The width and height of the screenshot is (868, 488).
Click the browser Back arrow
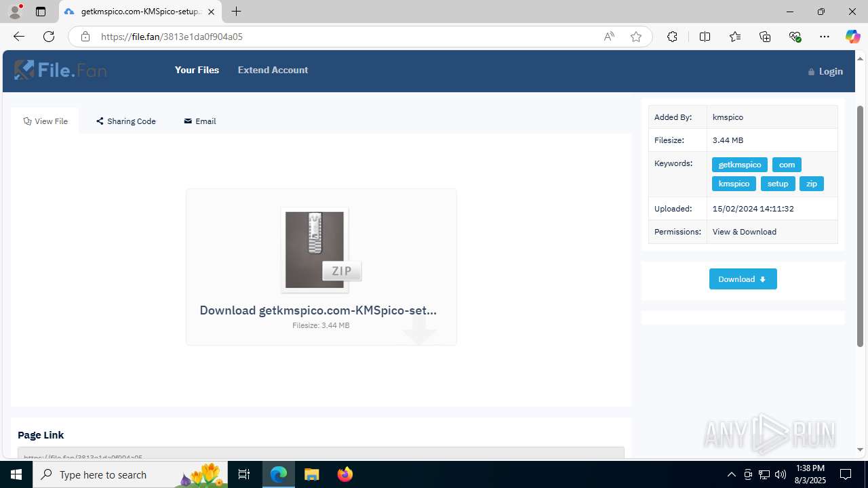point(19,37)
